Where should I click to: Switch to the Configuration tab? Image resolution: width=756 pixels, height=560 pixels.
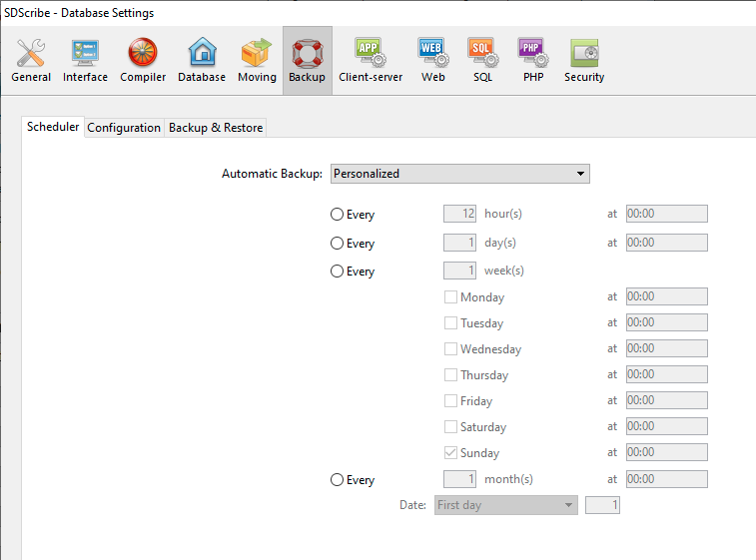click(x=124, y=128)
